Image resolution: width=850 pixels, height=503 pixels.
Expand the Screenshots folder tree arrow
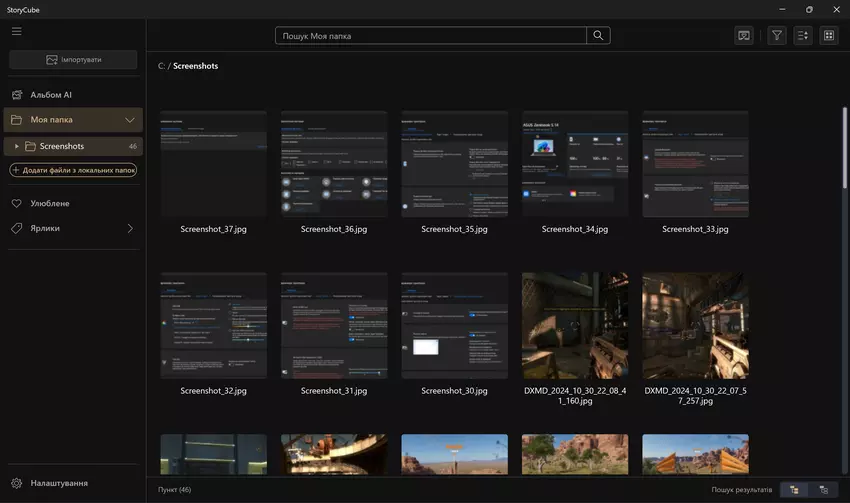click(x=17, y=146)
